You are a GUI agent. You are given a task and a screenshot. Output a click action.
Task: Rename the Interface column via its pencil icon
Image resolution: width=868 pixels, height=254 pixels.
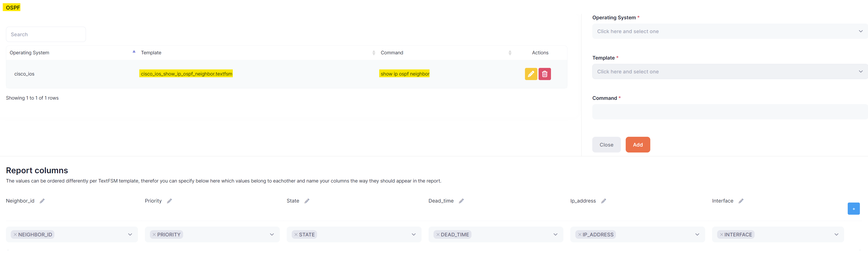[x=741, y=201]
